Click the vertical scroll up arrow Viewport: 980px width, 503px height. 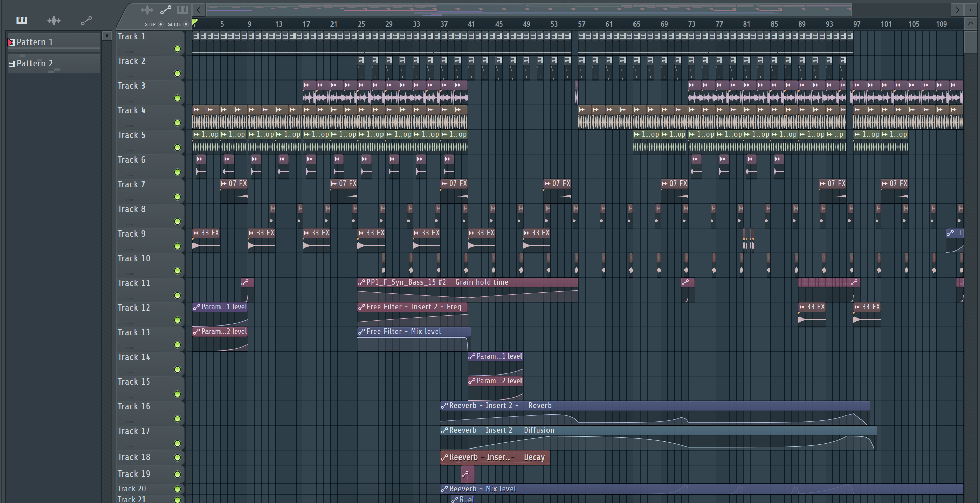[x=970, y=24]
